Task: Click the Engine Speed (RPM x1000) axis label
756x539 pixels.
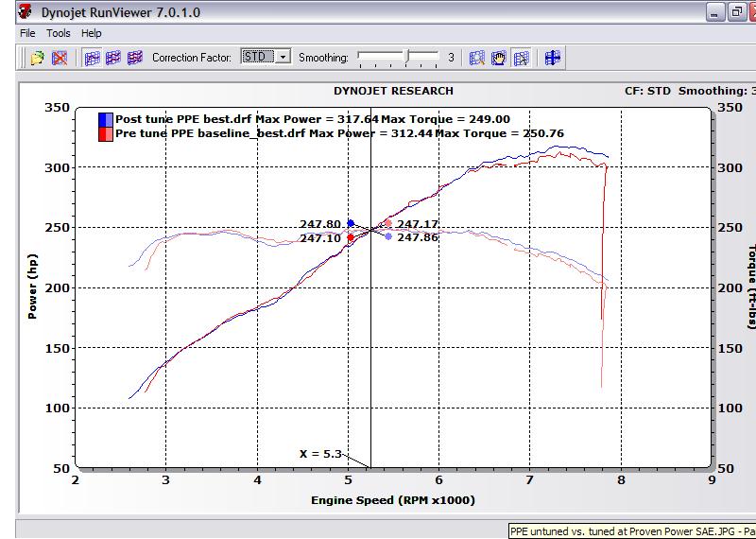Action: (x=393, y=500)
